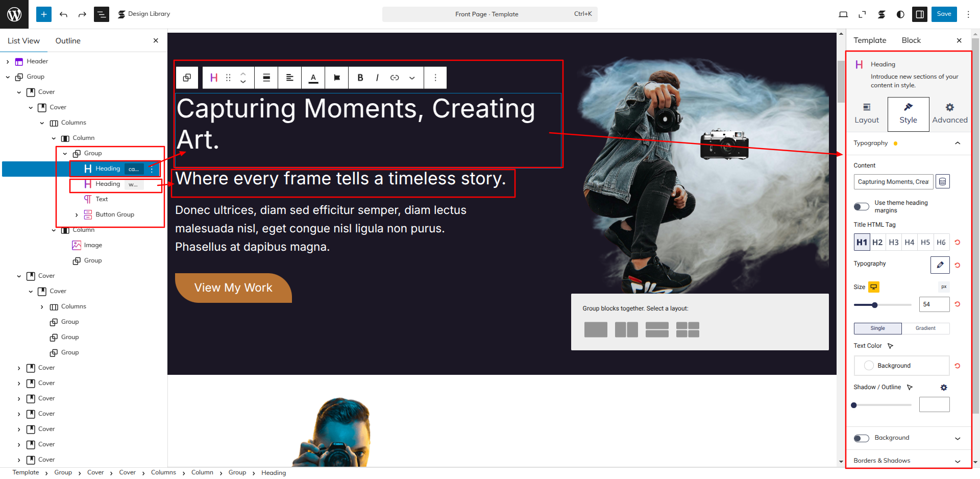Collapse the Columns item in list view
980x479 pixels.
[42, 123]
